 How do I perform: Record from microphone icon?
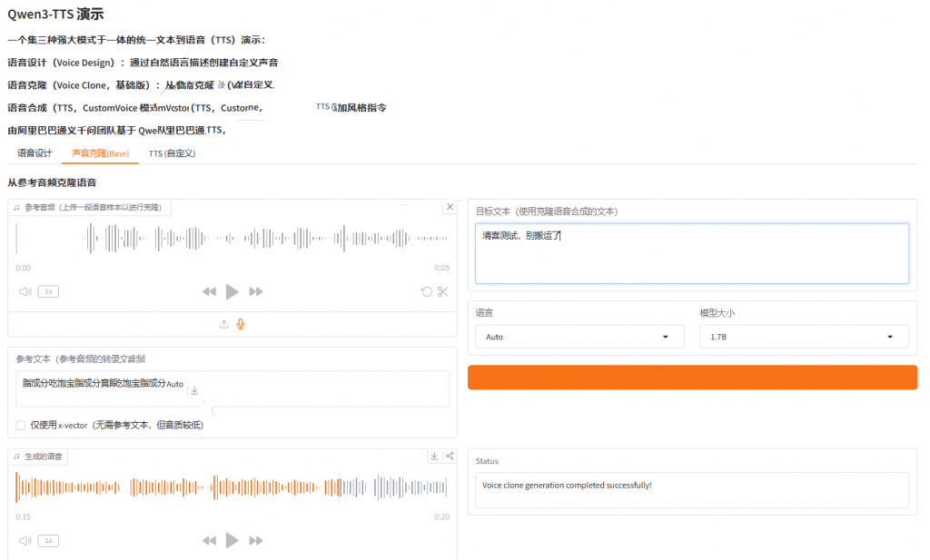[x=240, y=324]
